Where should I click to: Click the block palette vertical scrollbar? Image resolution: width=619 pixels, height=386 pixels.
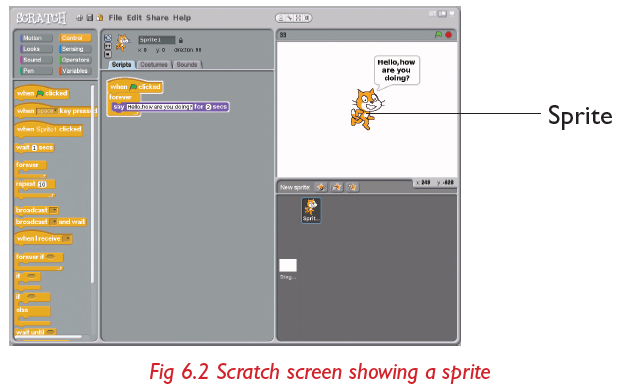coord(92,184)
